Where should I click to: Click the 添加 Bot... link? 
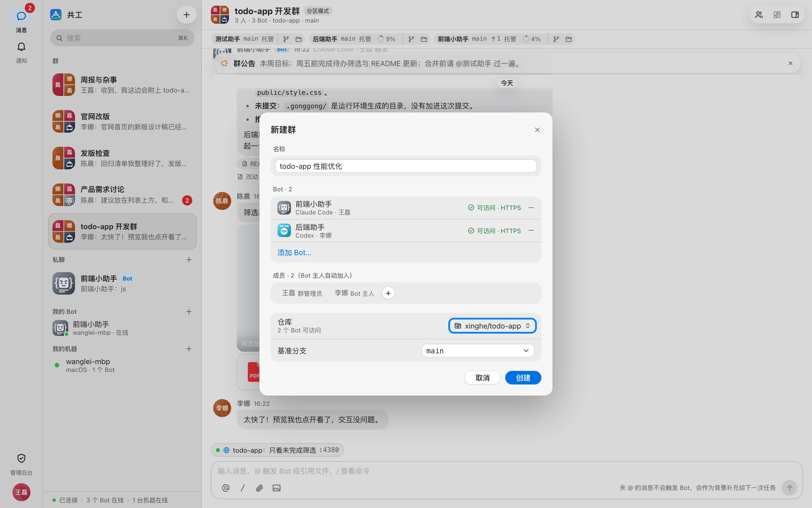[x=294, y=252]
